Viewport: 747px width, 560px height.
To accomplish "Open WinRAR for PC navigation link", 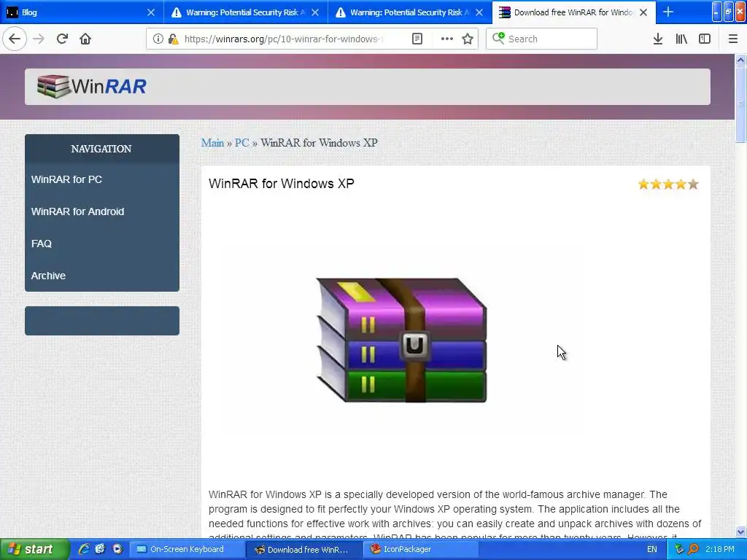I will [x=66, y=179].
